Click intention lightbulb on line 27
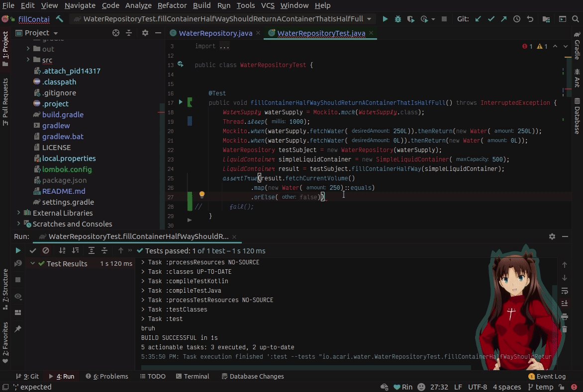 pos(202,195)
